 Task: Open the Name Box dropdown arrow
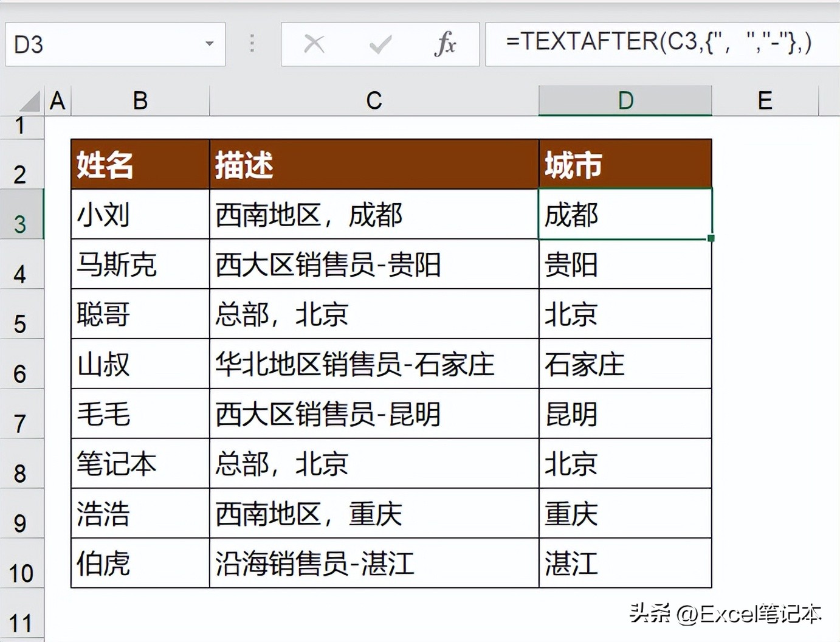point(210,44)
